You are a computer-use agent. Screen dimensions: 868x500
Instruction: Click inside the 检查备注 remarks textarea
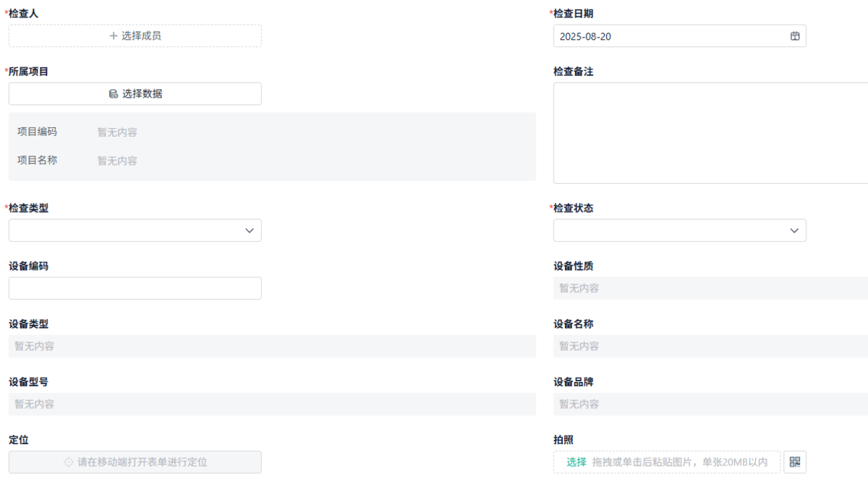709,133
